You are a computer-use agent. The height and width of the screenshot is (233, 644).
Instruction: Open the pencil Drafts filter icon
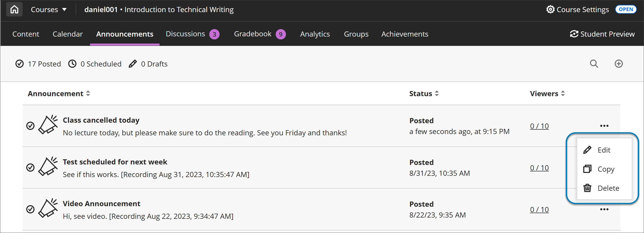click(x=132, y=64)
